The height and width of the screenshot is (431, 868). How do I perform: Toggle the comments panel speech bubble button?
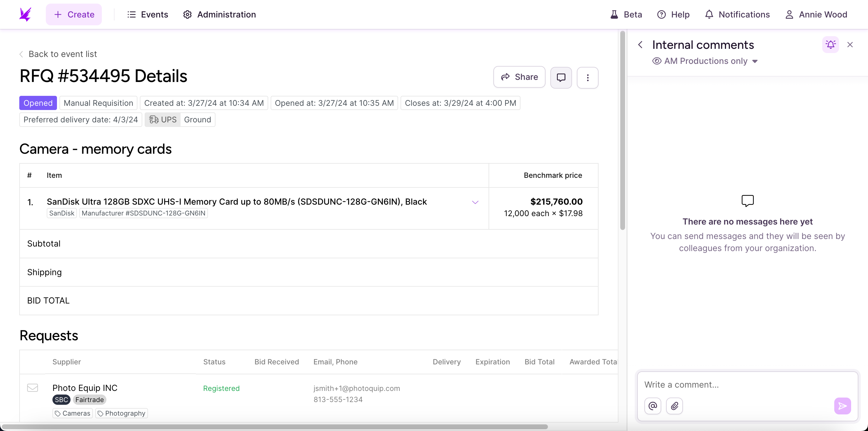tap(561, 77)
